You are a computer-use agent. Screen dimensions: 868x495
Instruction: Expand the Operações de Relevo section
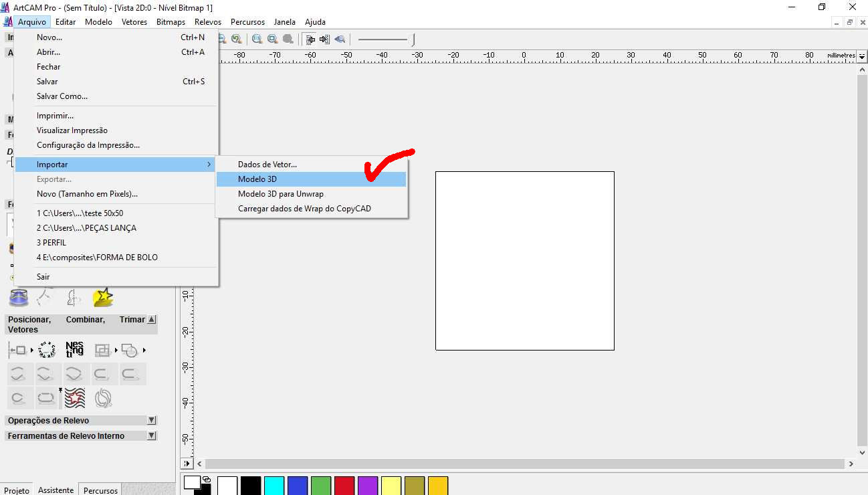pos(152,421)
